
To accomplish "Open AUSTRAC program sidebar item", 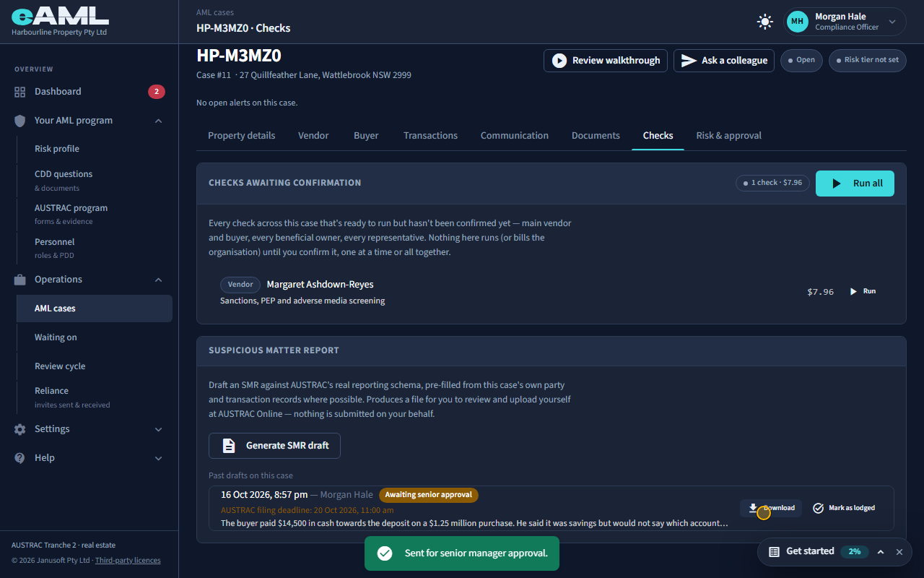I will 94,214.
